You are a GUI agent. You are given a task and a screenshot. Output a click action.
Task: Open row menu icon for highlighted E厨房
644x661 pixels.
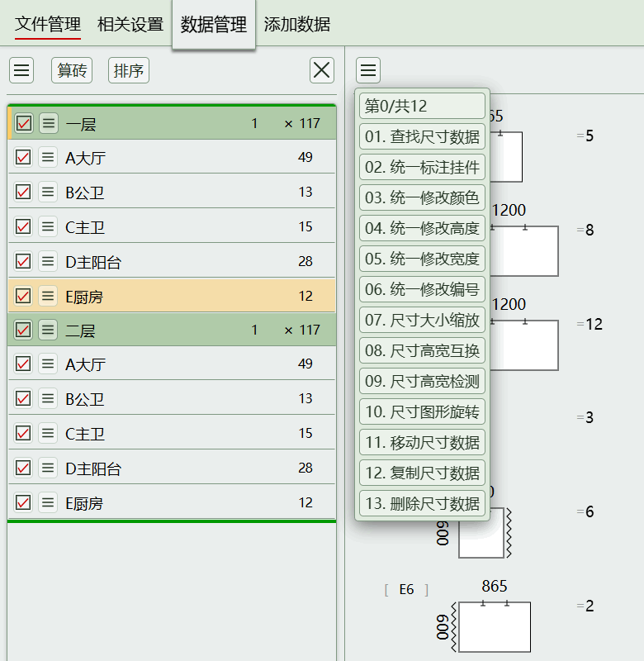tap(48, 296)
